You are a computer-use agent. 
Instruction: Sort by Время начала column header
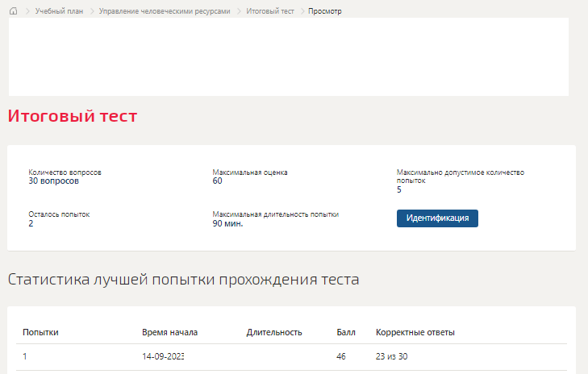click(x=169, y=332)
